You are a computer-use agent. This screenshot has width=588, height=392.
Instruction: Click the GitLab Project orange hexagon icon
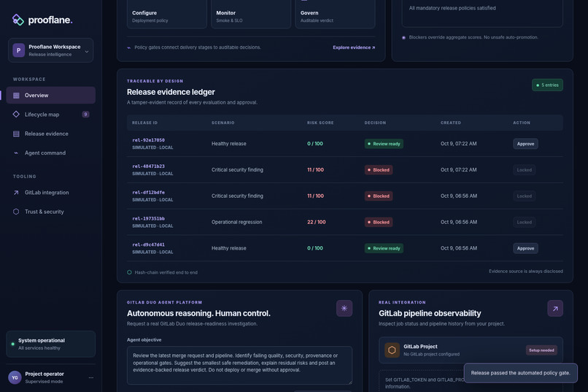click(392, 350)
